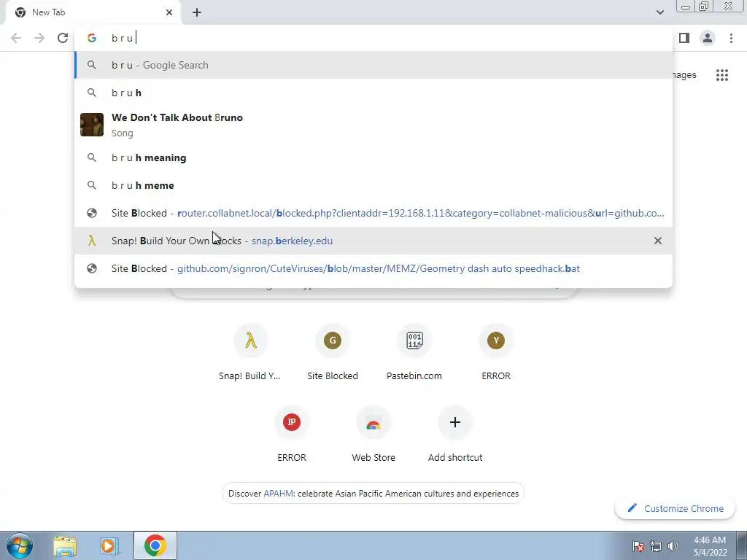
Task: Launch Windows Media Player from the taskbar
Action: click(109, 545)
